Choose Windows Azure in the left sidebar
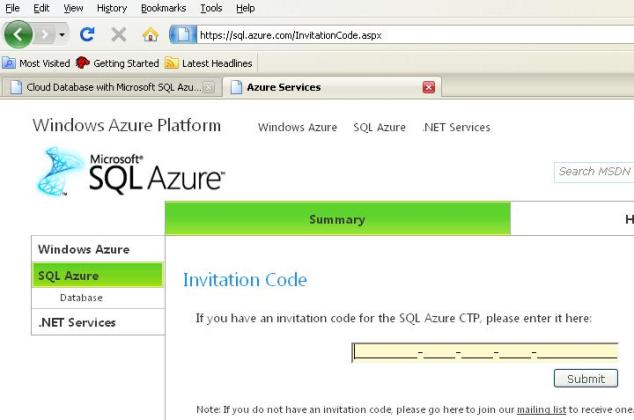 [97, 249]
